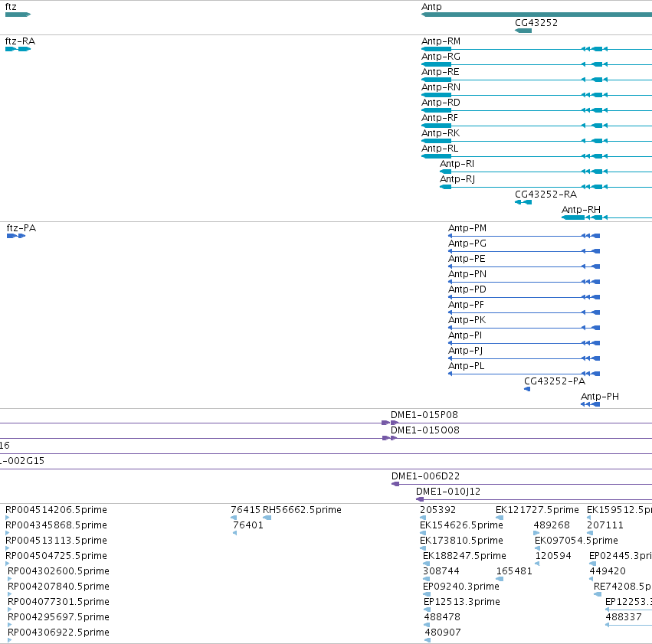Click EST EK188247.5prime

[464, 556]
